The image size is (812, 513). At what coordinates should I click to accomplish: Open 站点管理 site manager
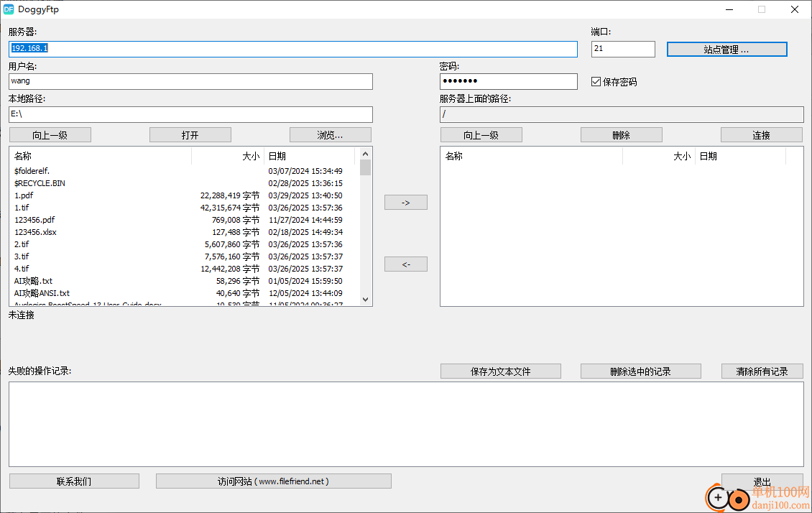(726, 49)
